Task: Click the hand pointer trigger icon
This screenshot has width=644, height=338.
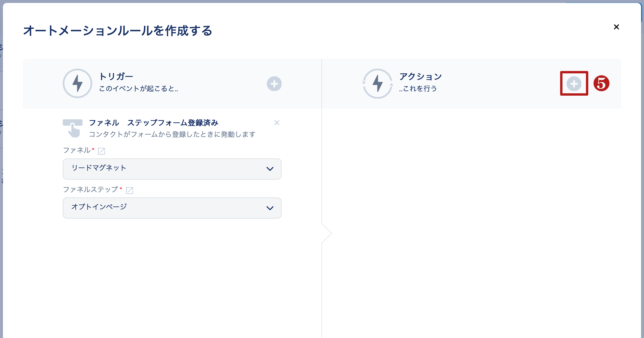Action: (73, 128)
